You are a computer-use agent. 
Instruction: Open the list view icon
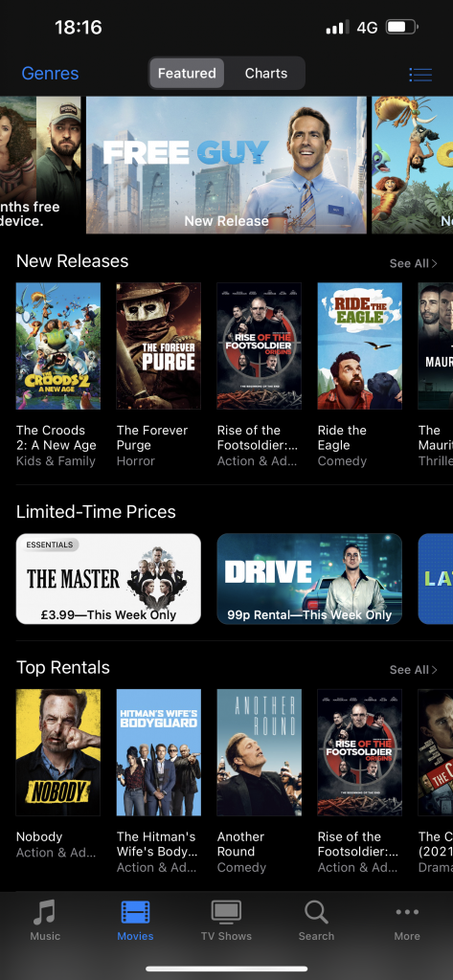[420, 75]
